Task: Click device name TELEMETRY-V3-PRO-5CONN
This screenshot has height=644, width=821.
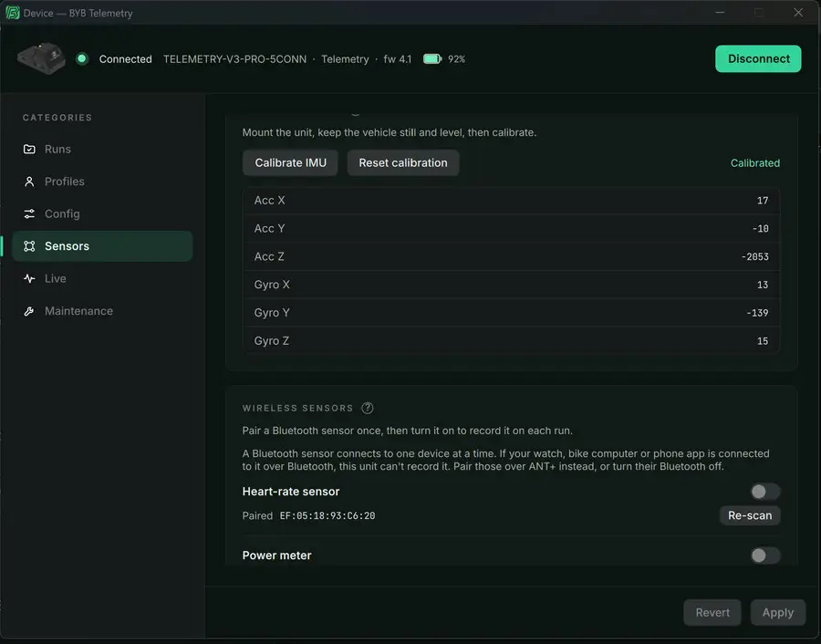Action: tap(234, 59)
